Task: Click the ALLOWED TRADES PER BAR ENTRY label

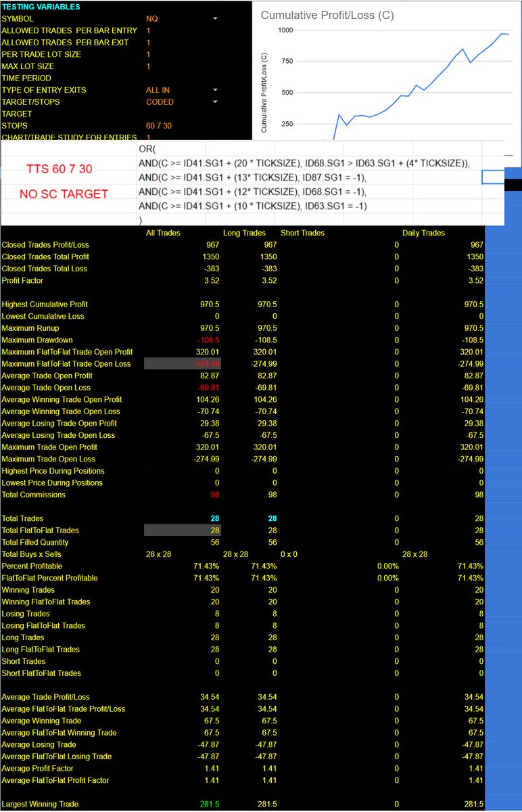Action: (x=70, y=30)
